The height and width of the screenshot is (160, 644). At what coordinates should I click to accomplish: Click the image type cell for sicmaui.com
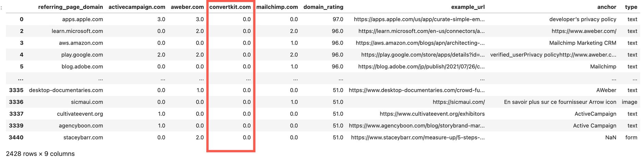[x=630, y=102]
